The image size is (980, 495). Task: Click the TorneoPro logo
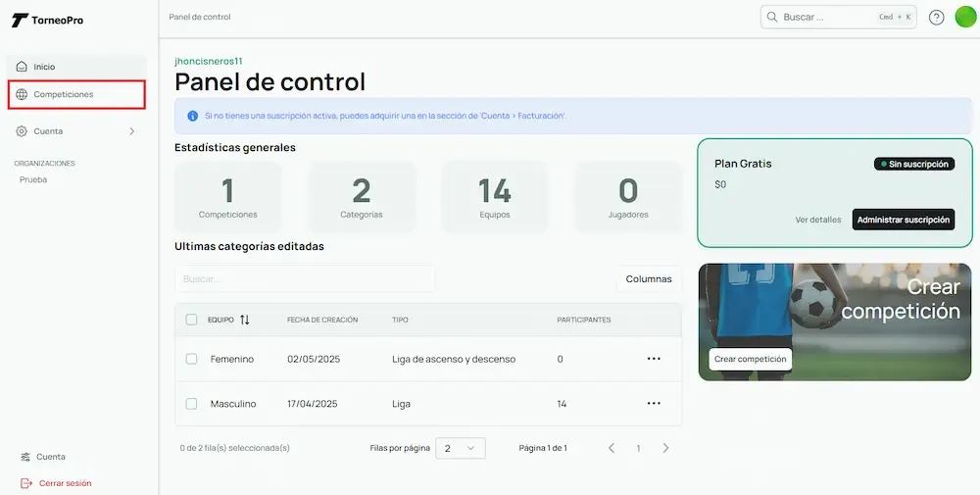47,20
